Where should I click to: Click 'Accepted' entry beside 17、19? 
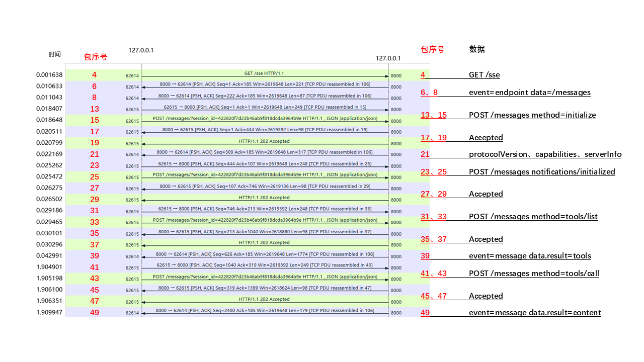pyautogui.click(x=486, y=138)
